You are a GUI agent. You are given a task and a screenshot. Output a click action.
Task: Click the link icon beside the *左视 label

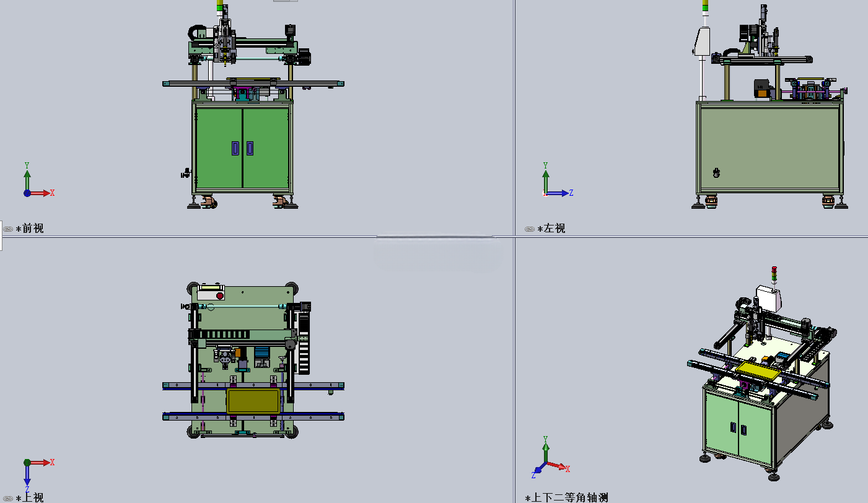click(530, 229)
